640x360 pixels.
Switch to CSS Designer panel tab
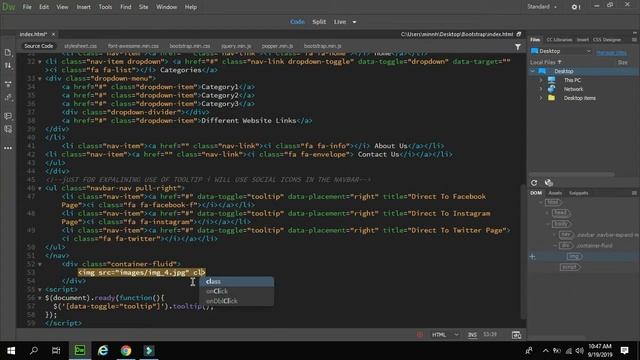(607, 40)
